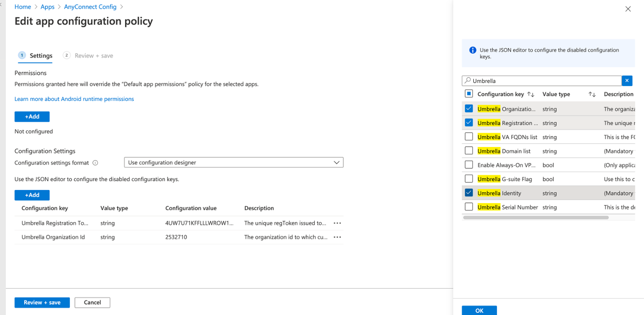Select the Umbrella VA FQDNs list row name

point(507,137)
